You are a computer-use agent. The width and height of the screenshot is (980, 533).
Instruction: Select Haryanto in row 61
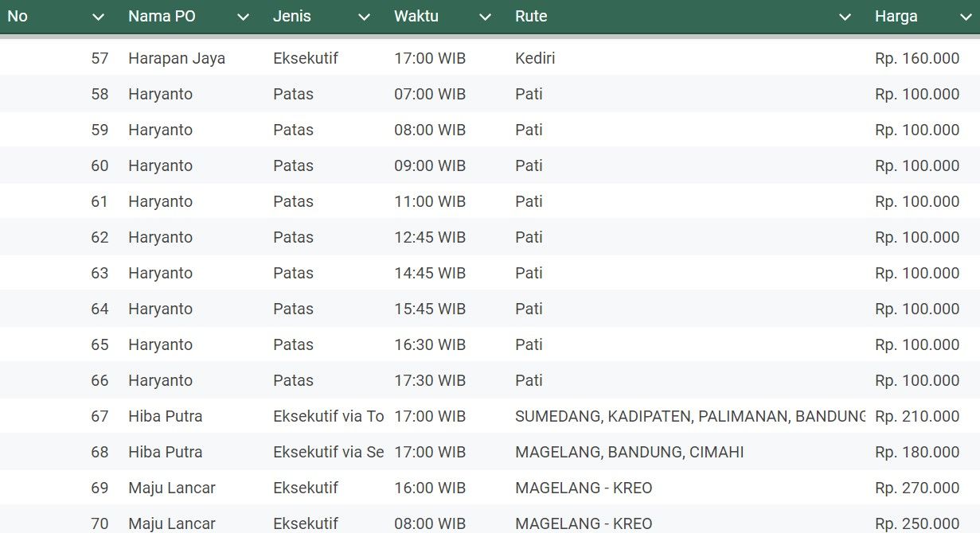coord(160,201)
